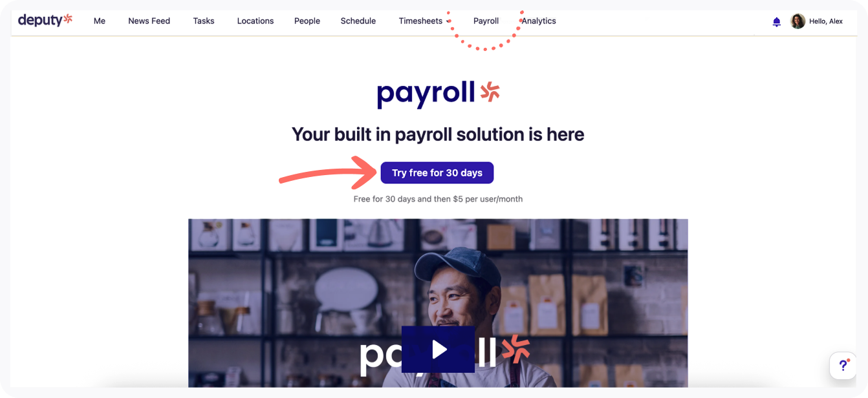Open notifications bell icon

[x=777, y=21]
